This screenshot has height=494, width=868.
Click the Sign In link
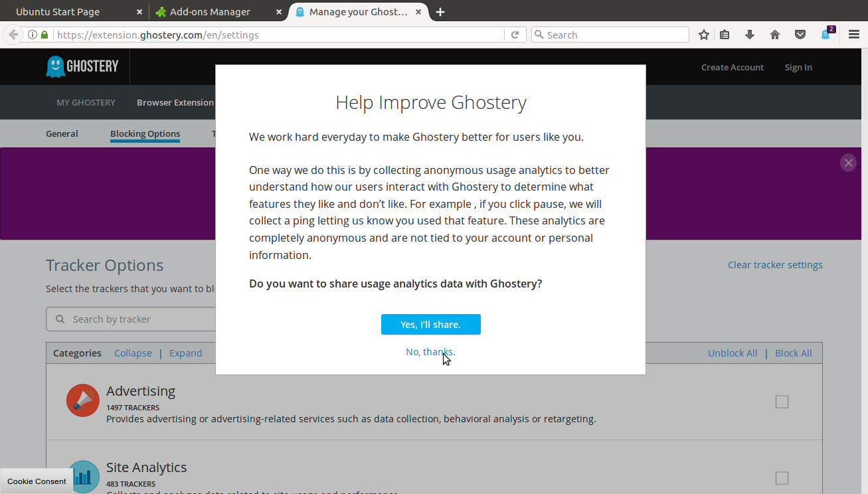[x=798, y=67]
